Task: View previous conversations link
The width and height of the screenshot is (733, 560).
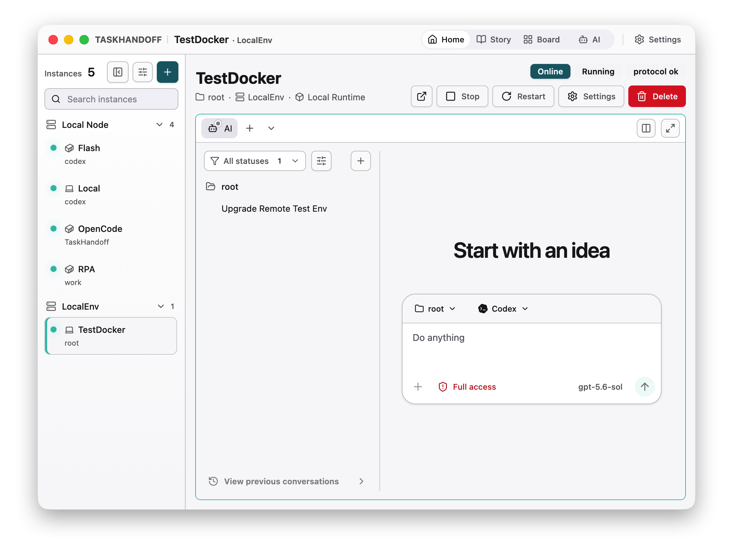Action: click(x=286, y=481)
